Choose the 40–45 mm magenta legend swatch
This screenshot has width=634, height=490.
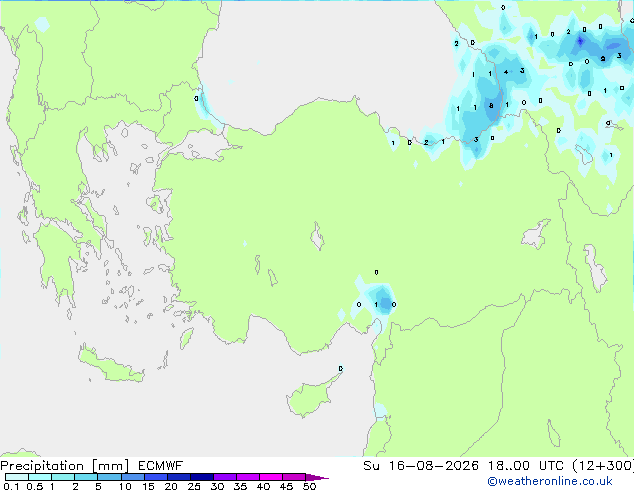tap(271, 477)
